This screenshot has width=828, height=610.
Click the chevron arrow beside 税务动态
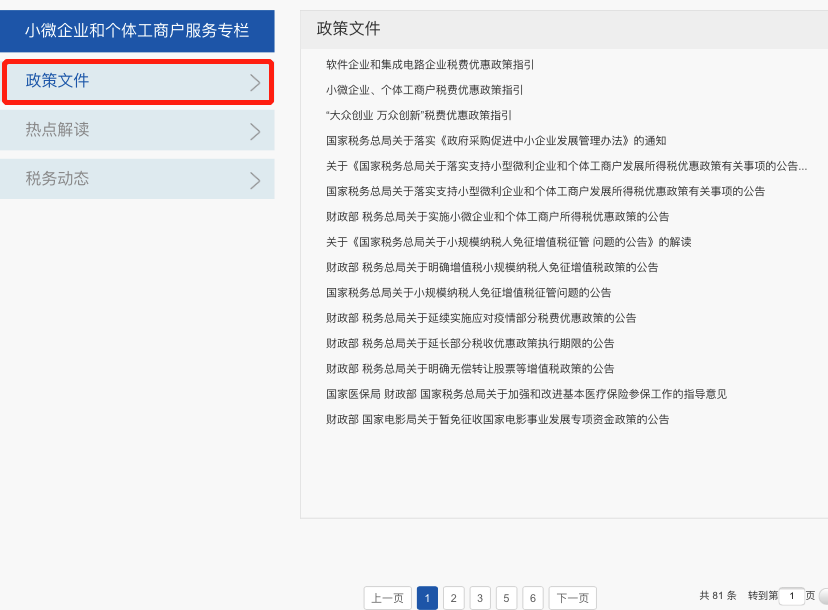[255, 181]
